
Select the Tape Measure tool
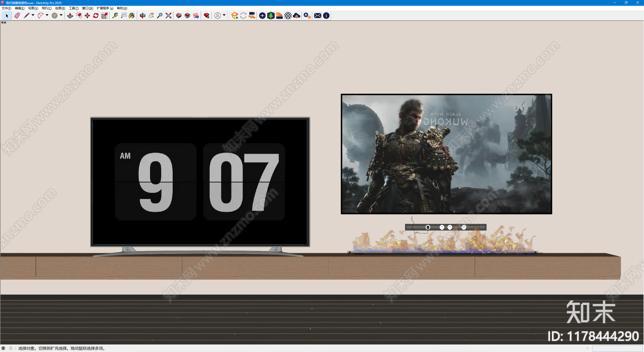coord(115,16)
